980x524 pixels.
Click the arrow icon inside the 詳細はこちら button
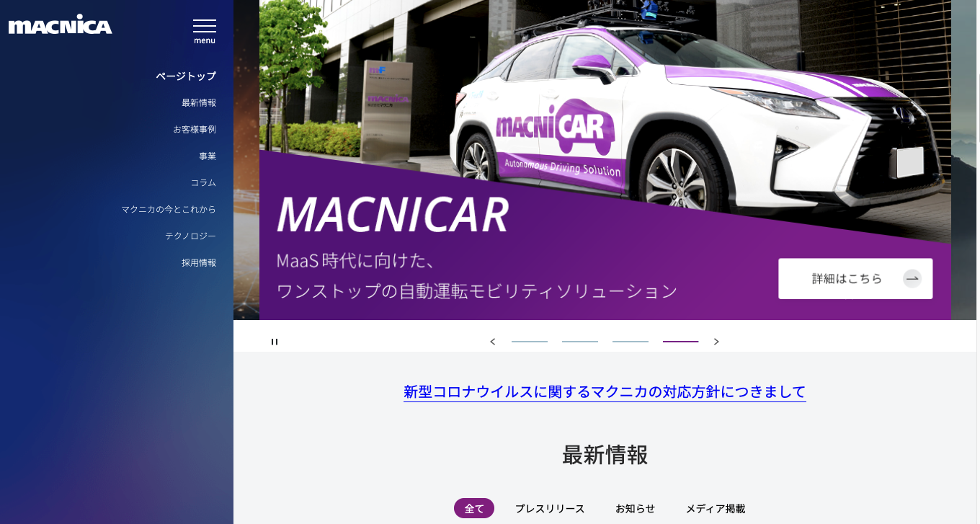pos(912,278)
